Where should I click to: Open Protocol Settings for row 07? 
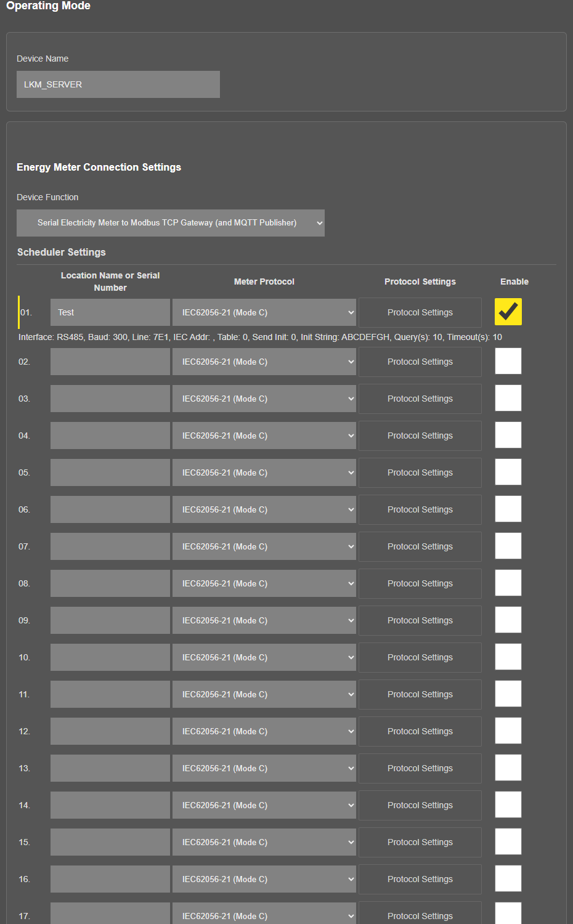[420, 546]
